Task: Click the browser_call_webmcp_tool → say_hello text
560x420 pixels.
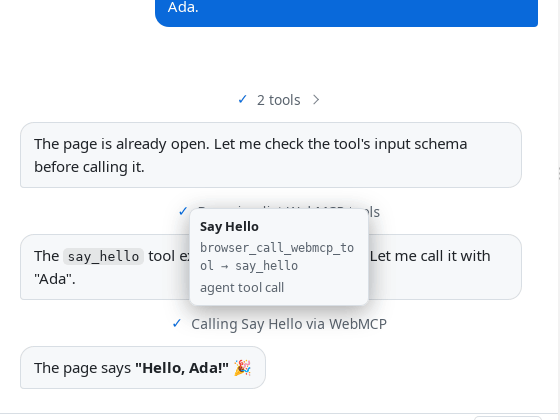Action: 277,257
